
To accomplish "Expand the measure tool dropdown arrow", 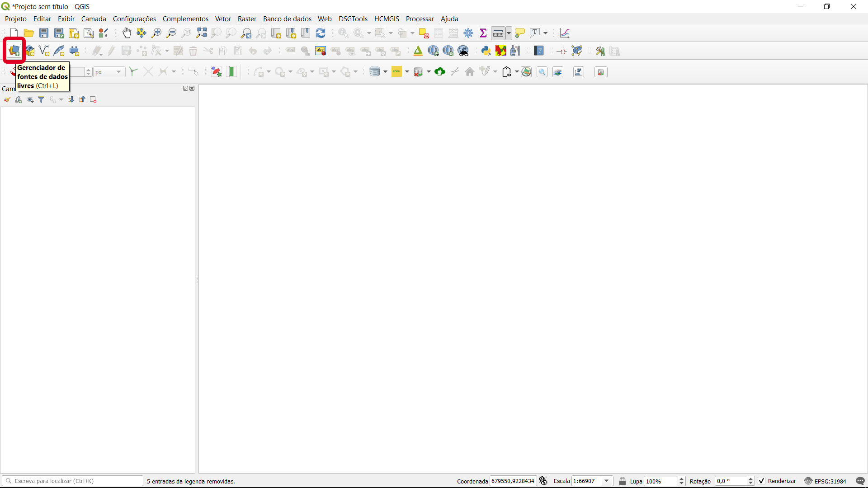I will (x=509, y=33).
